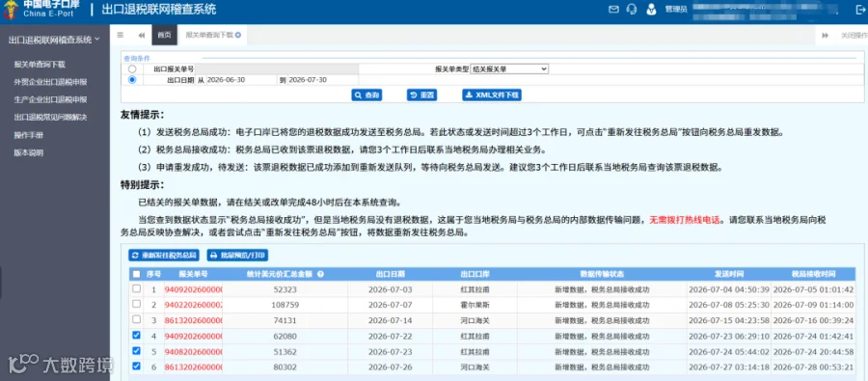
Task: Click amount cell 51362
Action: click(285, 351)
